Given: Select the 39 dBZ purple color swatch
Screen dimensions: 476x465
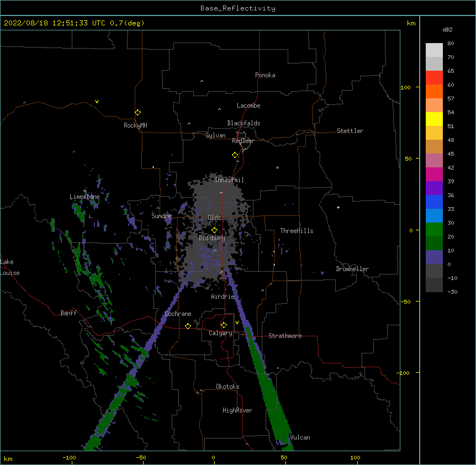Looking at the screenshot, I should coord(434,188).
